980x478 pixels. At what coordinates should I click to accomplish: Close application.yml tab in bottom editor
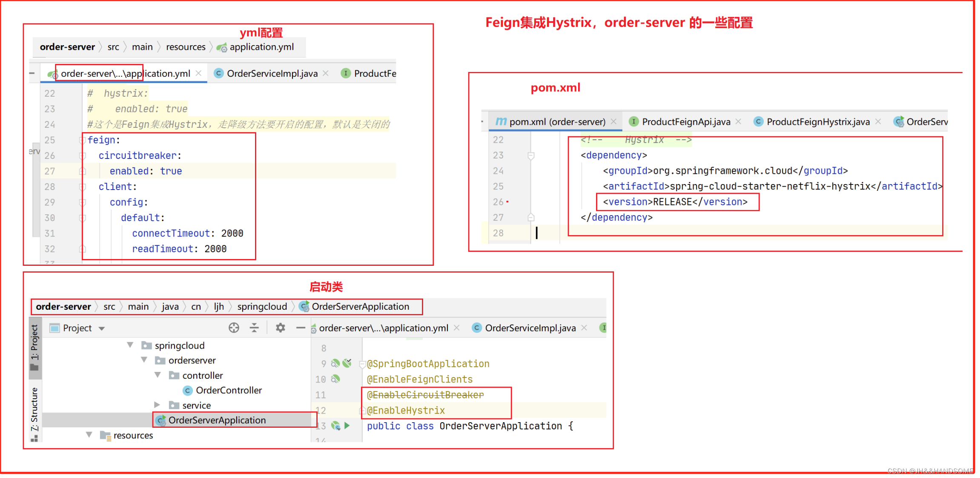456,328
